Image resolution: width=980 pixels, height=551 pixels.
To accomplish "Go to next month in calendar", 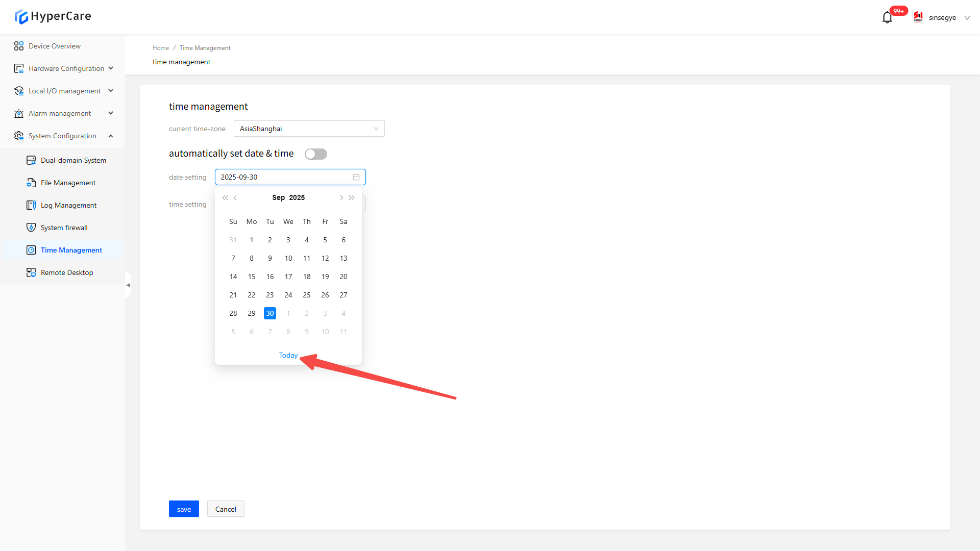I will 341,198.
